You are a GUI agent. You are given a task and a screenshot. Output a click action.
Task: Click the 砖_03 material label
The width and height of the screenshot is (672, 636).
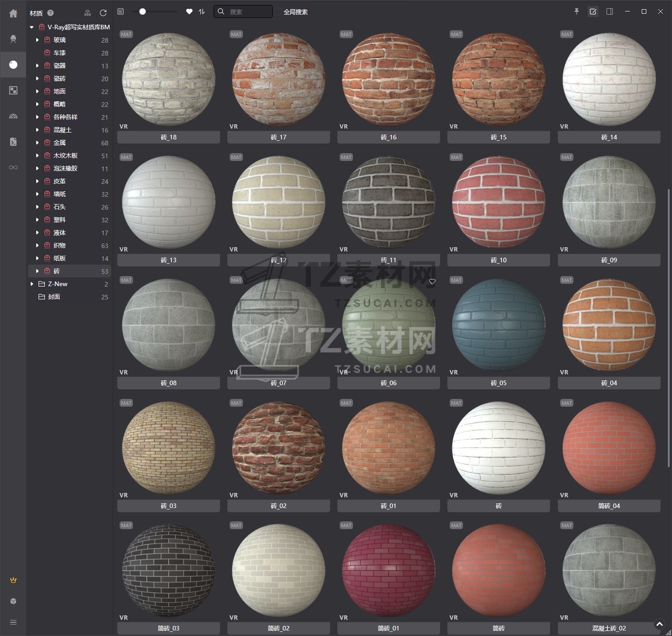pos(169,506)
